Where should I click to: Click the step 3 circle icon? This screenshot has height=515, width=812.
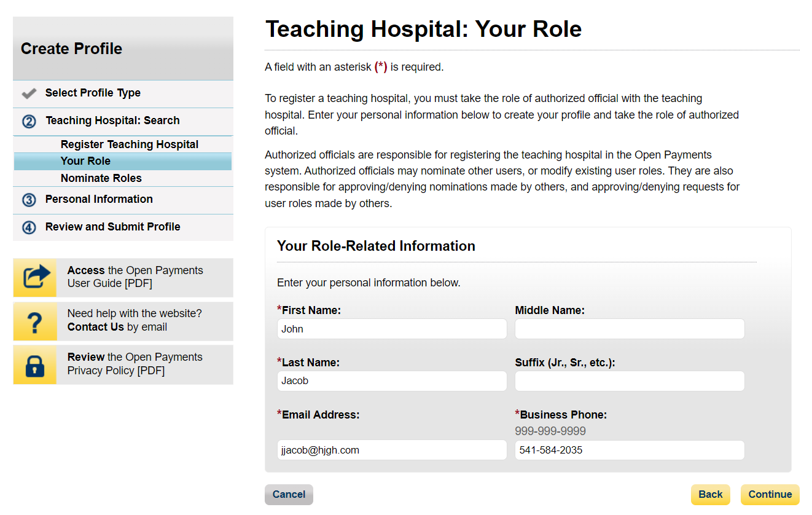pos(29,200)
